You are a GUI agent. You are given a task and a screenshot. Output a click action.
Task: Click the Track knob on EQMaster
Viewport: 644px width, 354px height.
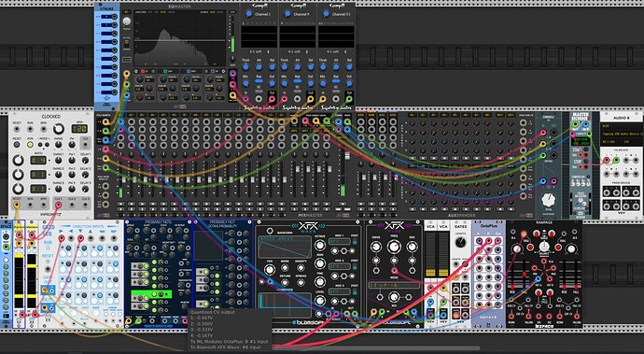[127, 21]
